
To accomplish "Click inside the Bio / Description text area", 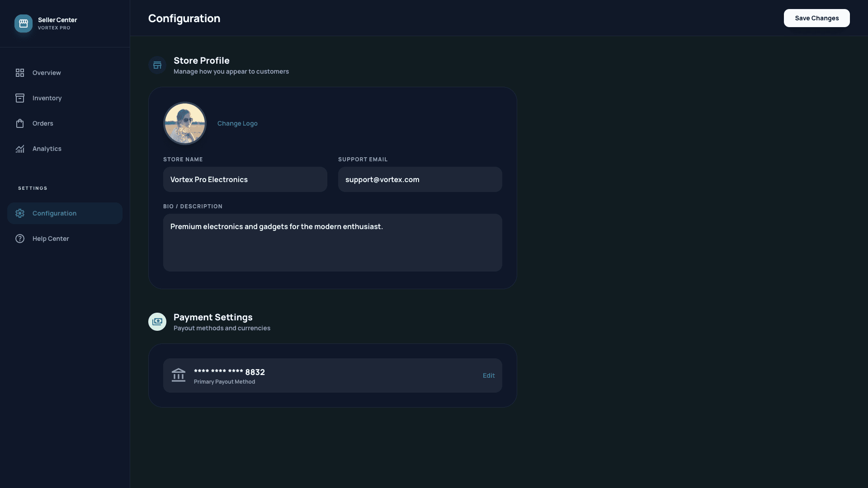I will 332,242.
